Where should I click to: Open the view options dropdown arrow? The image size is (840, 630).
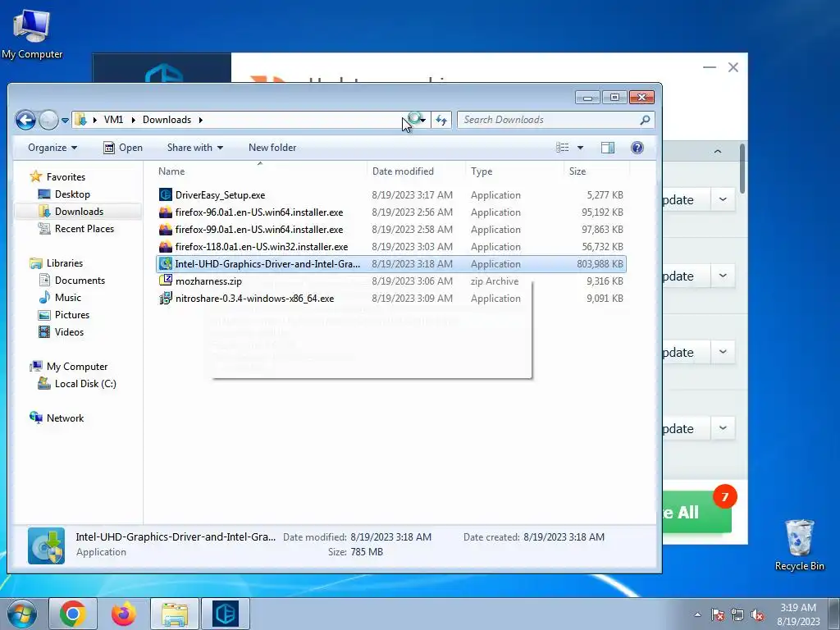tap(580, 148)
